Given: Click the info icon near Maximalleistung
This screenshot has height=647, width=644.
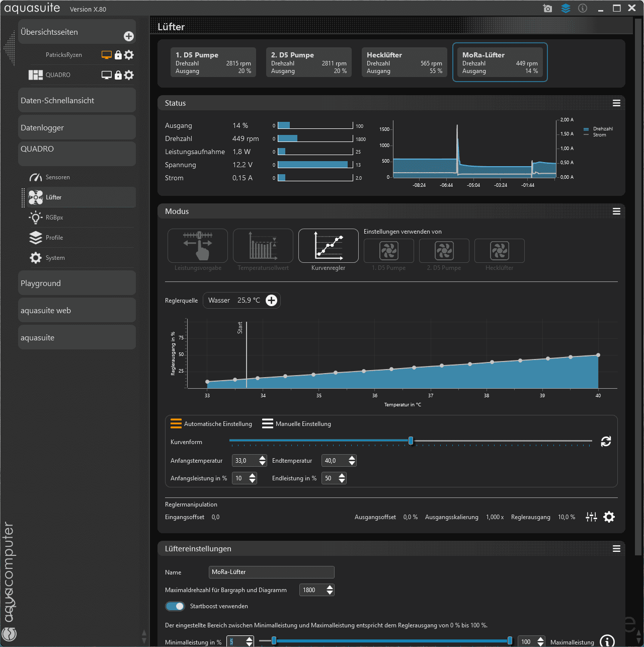Looking at the screenshot, I should (607, 642).
